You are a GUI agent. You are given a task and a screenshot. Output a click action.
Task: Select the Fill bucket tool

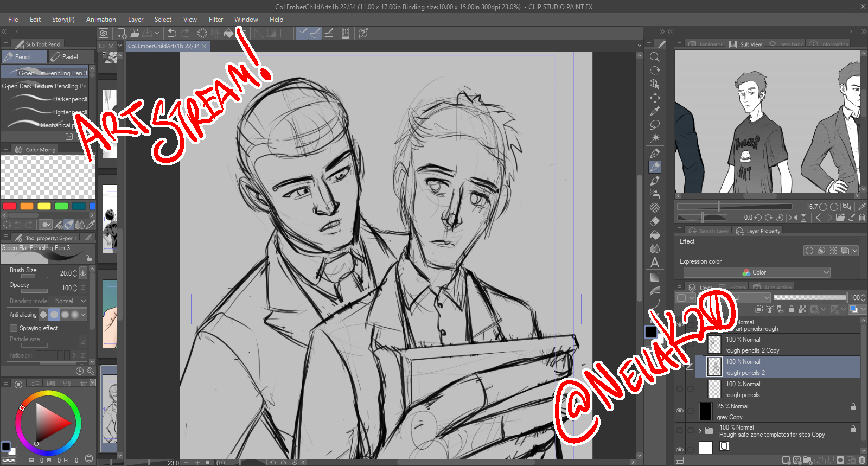pyautogui.click(x=655, y=235)
